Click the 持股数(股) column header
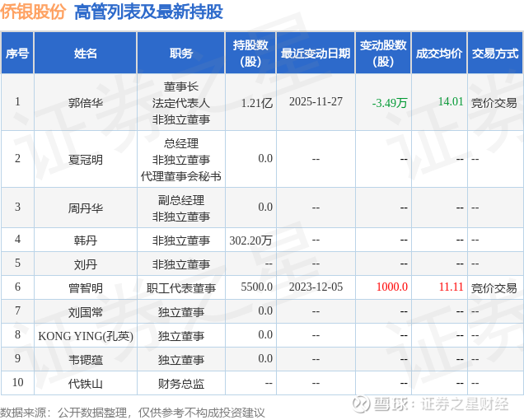This screenshot has height=420, width=524. pyautogui.click(x=250, y=53)
